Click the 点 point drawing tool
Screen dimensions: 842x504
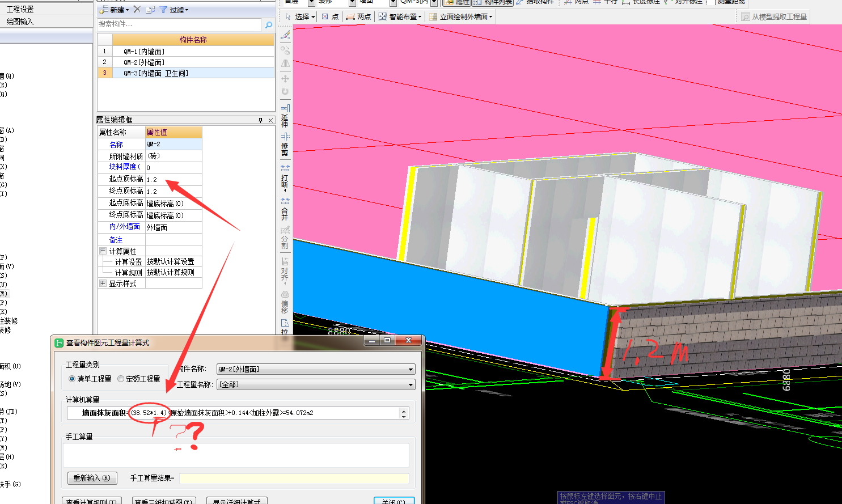tap(330, 17)
